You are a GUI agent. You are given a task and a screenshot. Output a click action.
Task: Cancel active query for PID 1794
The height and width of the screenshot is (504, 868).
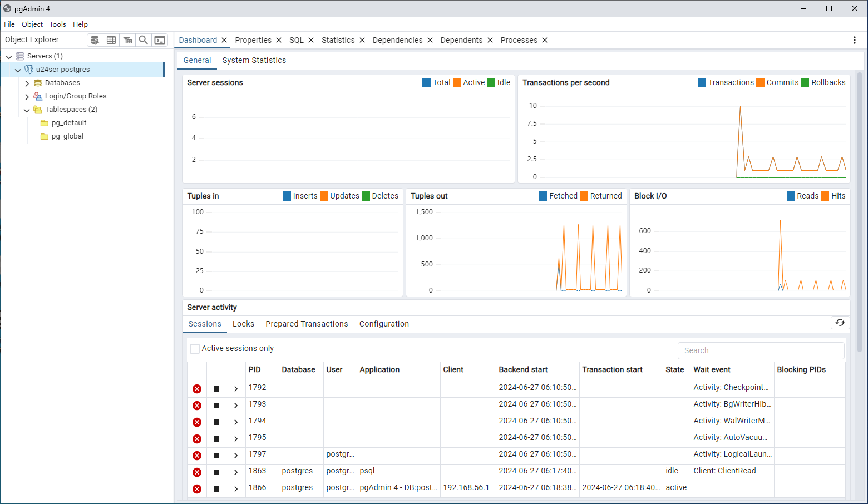pos(216,422)
